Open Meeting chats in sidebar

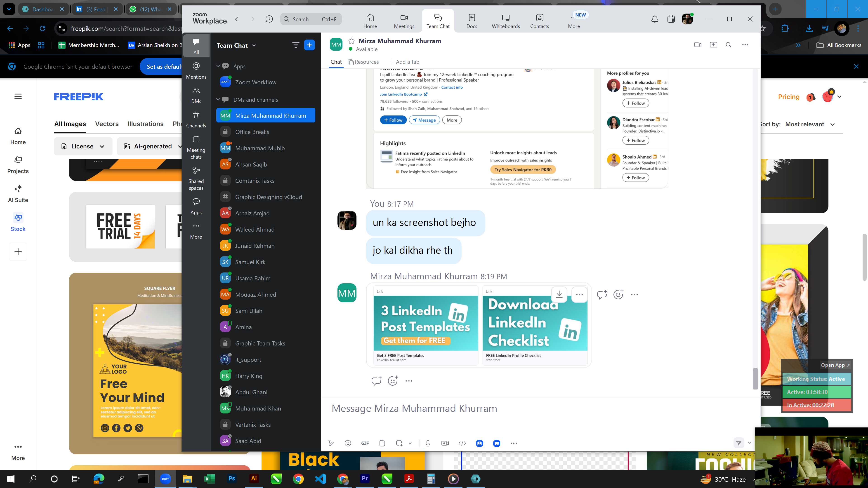click(196, 147)
